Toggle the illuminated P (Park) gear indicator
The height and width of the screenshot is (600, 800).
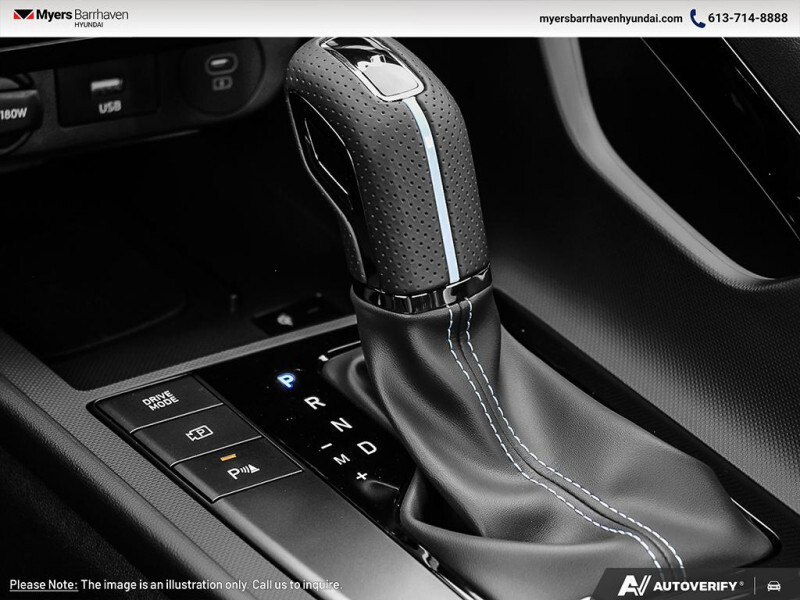[287, 379]
